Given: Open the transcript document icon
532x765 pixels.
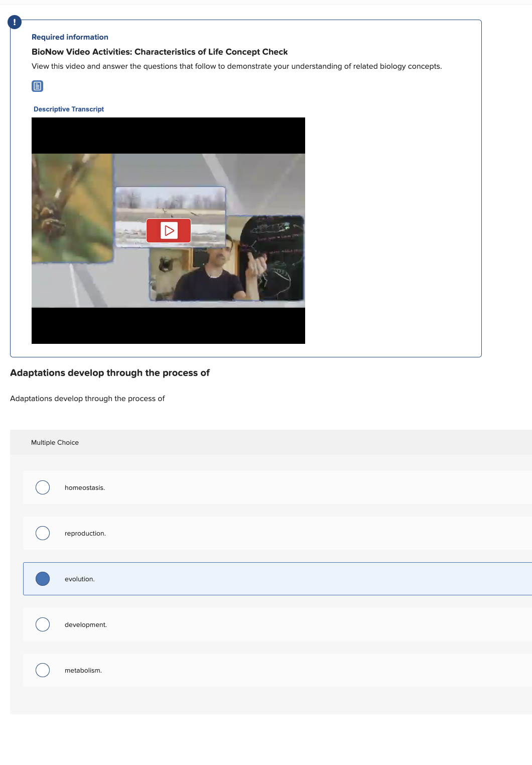Looking at the screenshot, I should [x=38, y=86].
